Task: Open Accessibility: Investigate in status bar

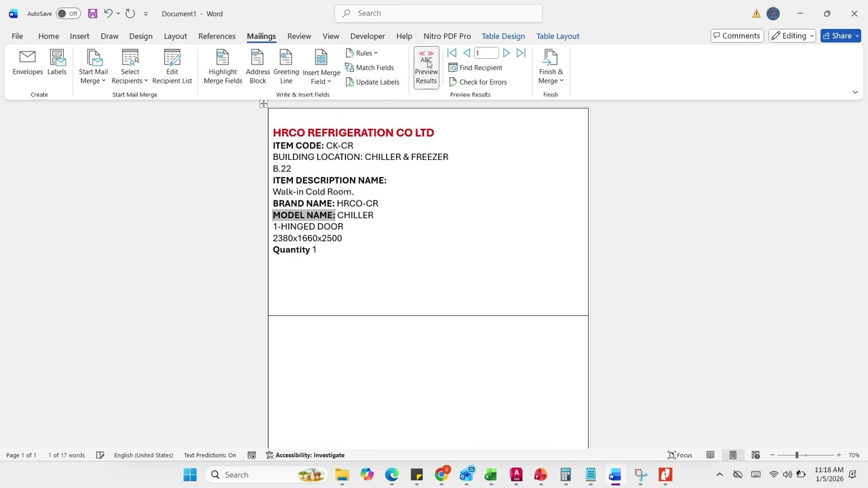Action: [305, 455]
